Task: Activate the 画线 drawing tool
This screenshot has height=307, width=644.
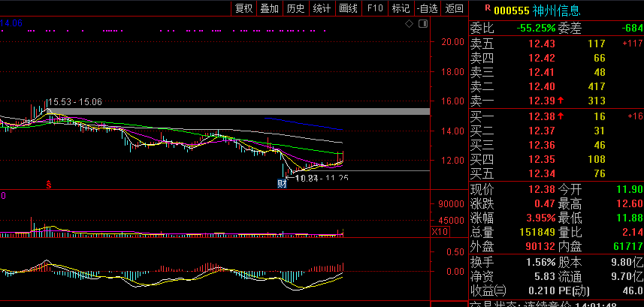Action: pyautogui.click(x=348, y=8)
